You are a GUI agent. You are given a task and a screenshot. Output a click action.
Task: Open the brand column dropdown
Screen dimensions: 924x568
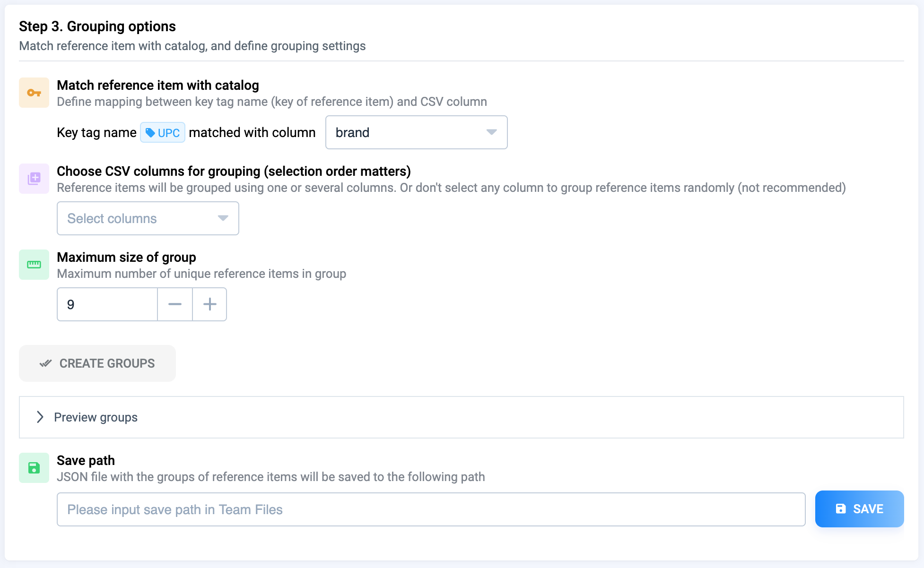[407, 132]
